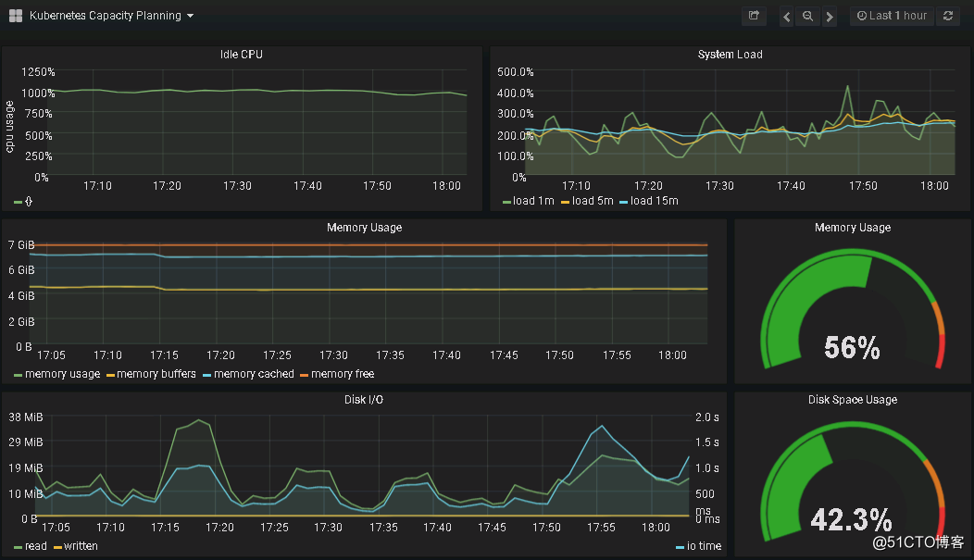Image resolution: width=974 pixels, height=560 pixels.
Task: Shift time range forward with right arrow
Action: click(x=830, y=16)
